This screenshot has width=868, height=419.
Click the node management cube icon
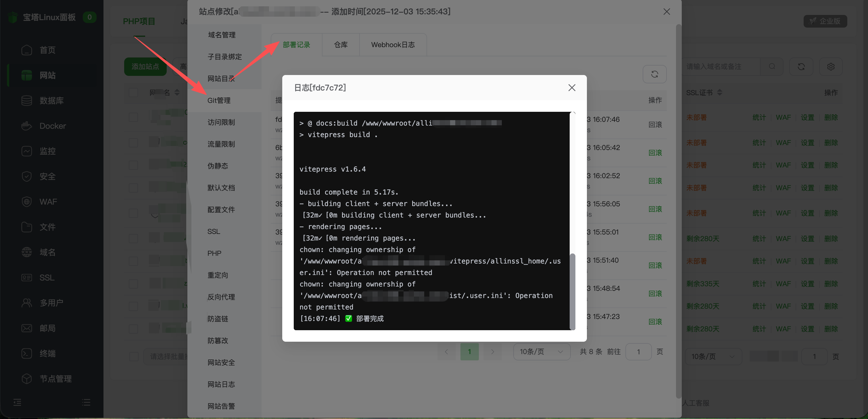(x=26, y=378)
